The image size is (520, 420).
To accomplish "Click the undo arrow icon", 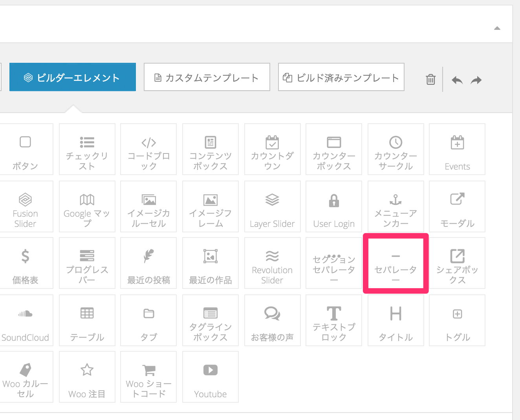I will (457, 80).
